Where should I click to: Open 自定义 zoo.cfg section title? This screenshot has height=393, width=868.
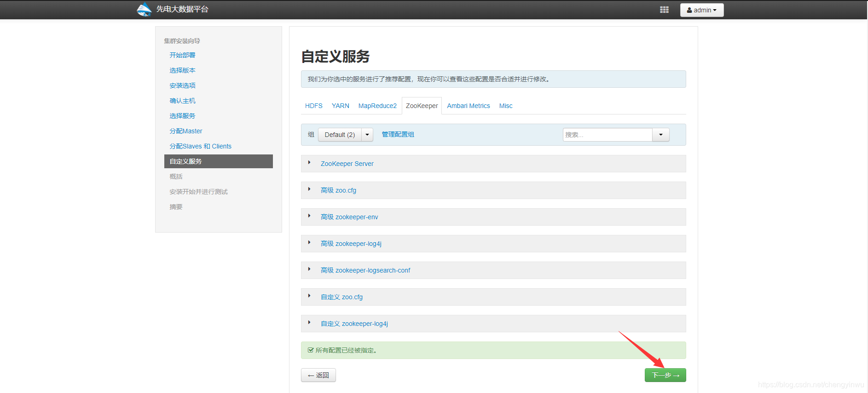(341, 297)
